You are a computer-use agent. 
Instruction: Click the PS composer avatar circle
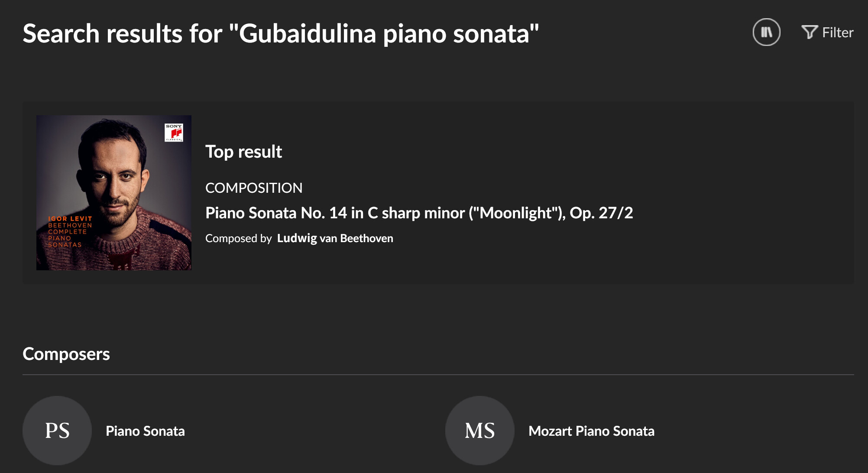57,430
